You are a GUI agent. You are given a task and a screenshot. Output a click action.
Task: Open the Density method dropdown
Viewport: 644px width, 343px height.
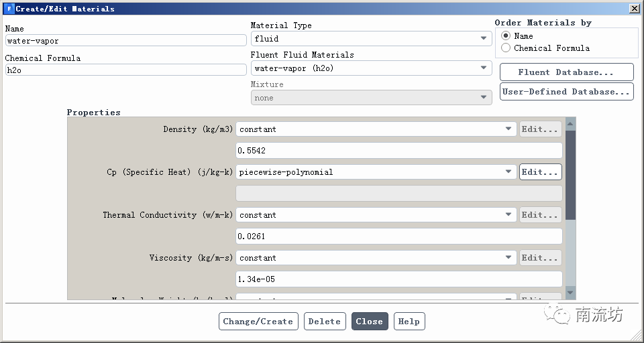tap(376, 129)
